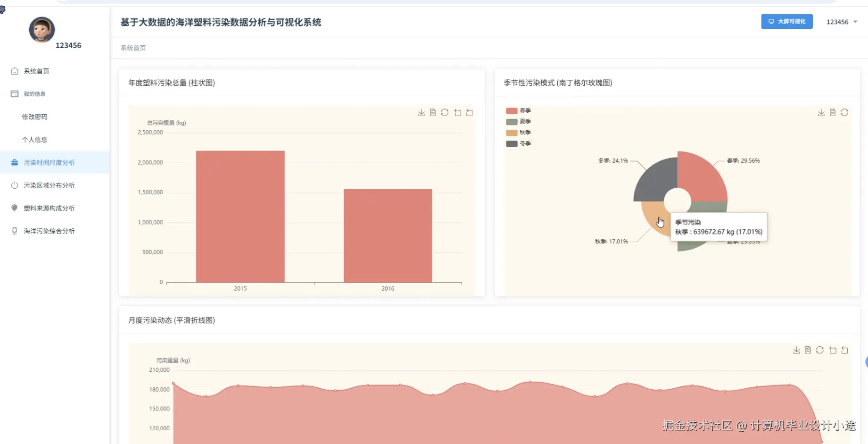This screenshot has height=444, width=868.
Task: Open the 系统首页 menu item
Action: (37, 71)
